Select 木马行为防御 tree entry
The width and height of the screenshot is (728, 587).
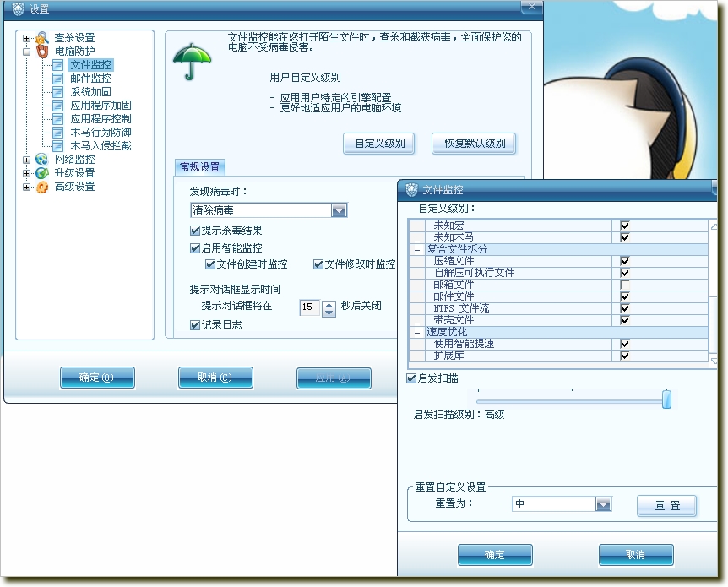(x=101, y=133)
